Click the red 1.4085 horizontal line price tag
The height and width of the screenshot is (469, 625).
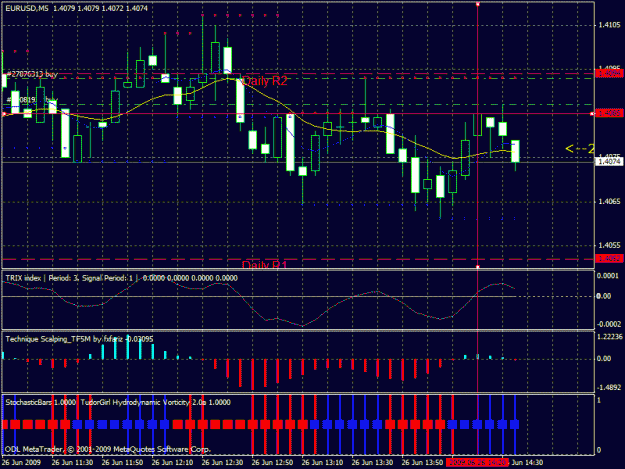(x=609, y=114)
